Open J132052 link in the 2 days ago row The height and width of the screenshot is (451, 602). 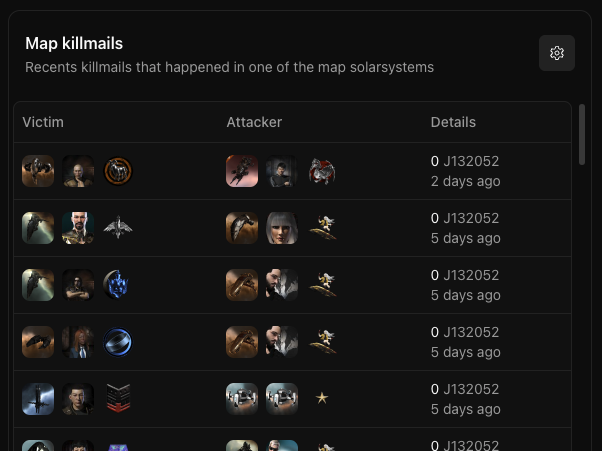tap(471, 161)
